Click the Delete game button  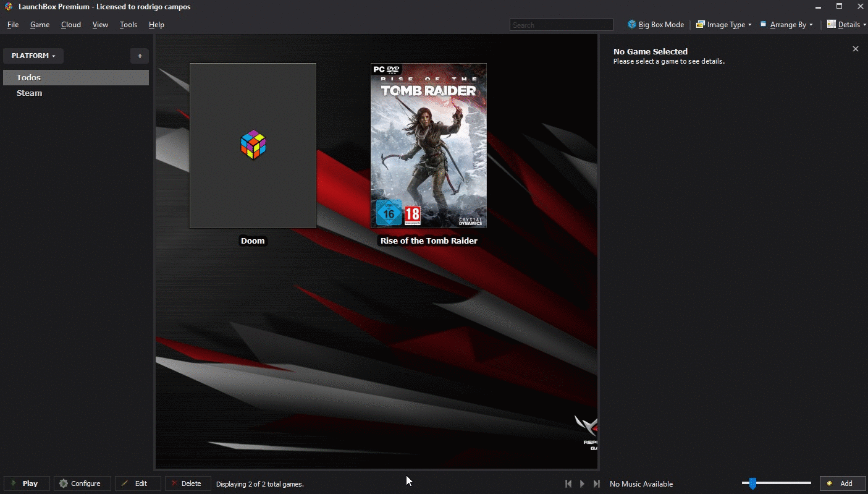[x=187, y=483]
